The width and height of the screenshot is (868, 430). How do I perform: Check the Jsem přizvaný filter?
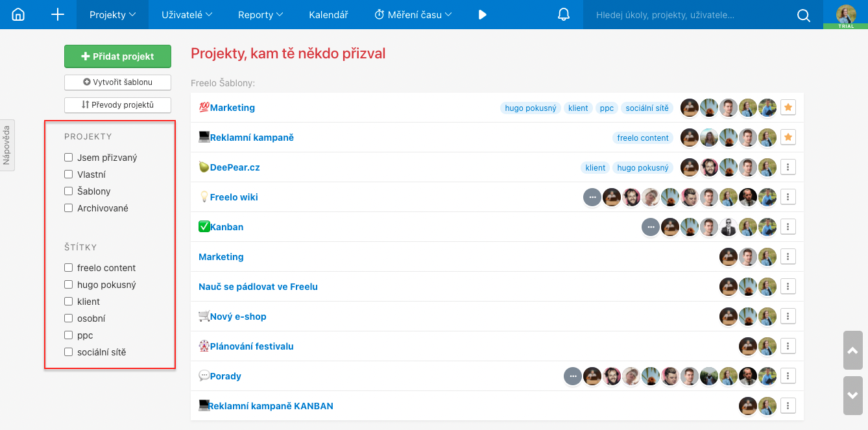pyautogui.click(x=68, y=158)
